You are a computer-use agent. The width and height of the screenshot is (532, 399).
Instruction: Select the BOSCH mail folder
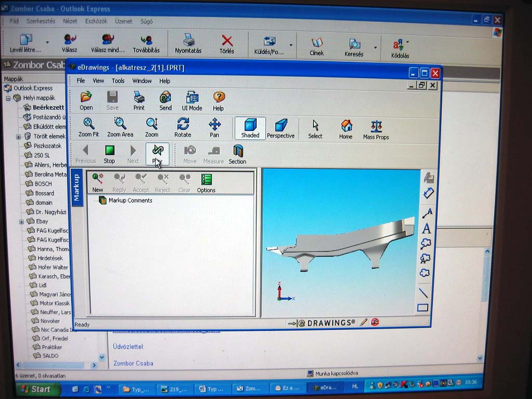(43, 184)
